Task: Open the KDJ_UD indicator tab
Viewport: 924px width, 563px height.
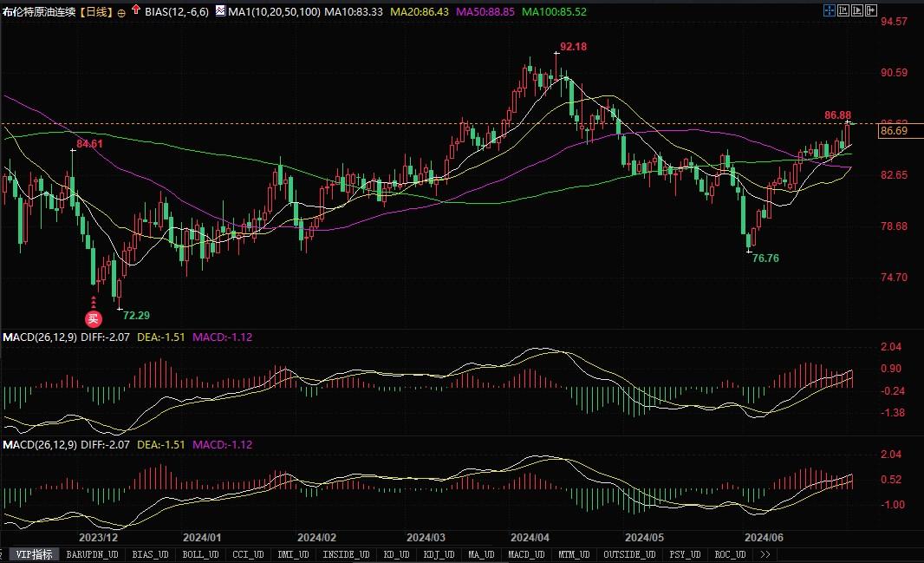Action: tap(440, 554)
